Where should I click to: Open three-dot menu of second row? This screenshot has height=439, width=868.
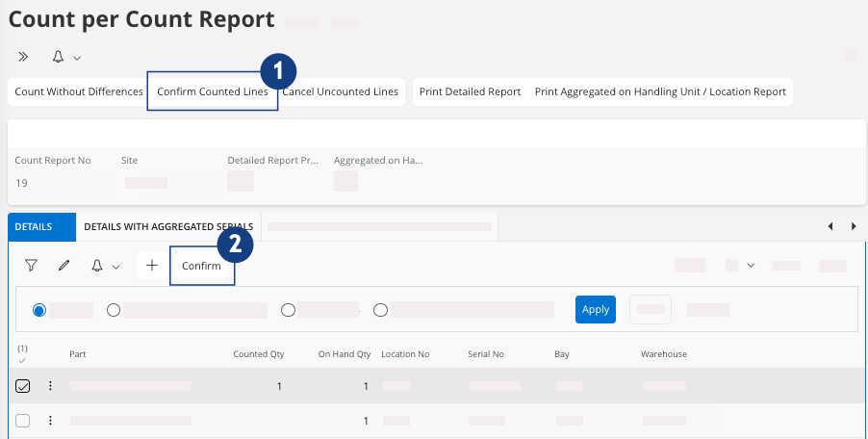[50, 421]
